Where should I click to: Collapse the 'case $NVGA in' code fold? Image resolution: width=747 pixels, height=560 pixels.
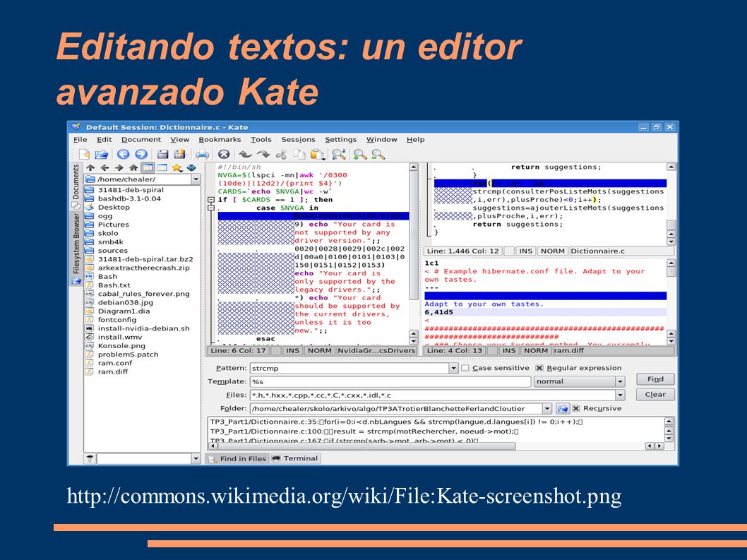pyautogui.click(x=211, y=208)
